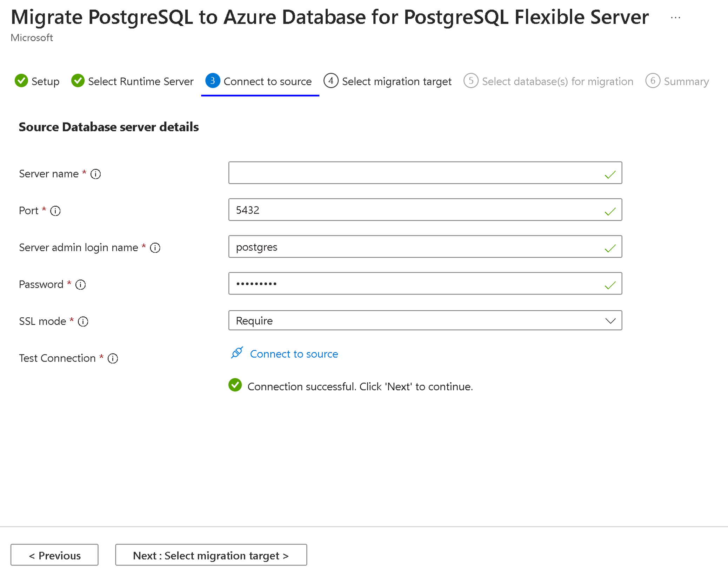Open the SSL mode dropdown
The width and height of the screenshot is (728, 569).
pyautogui.click(x=425, y=320)
